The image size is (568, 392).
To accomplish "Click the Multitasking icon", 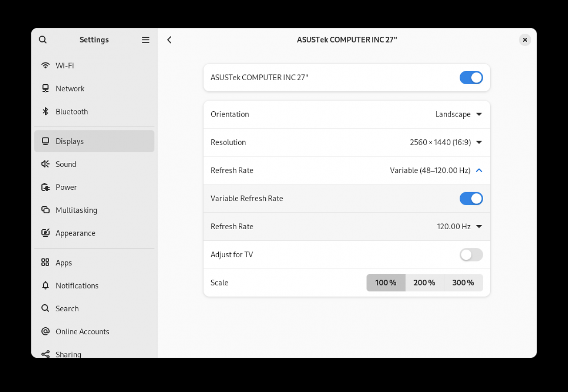I will tap(45, 210).
